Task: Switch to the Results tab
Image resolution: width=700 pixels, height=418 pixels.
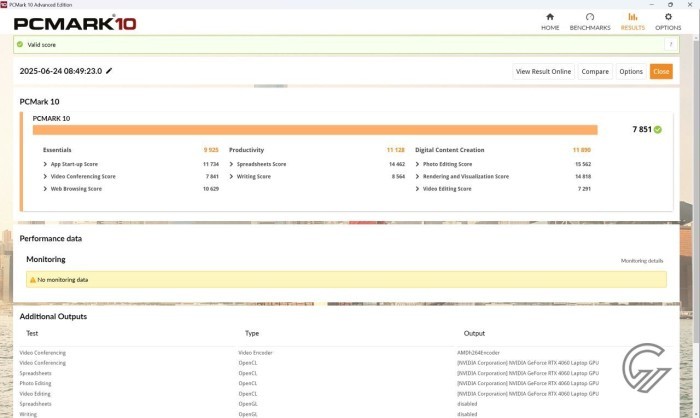Action: tap(632, 17)
